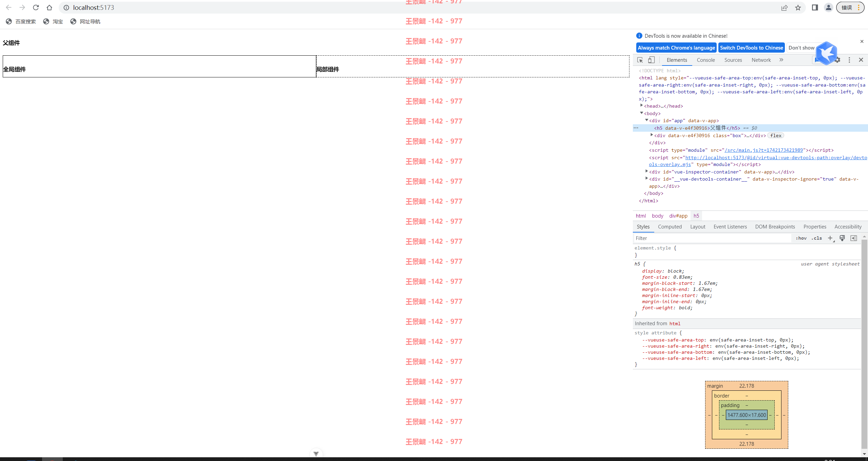
Task: Toggle the rendering emulations paintbrush icon
Action: 842,238
